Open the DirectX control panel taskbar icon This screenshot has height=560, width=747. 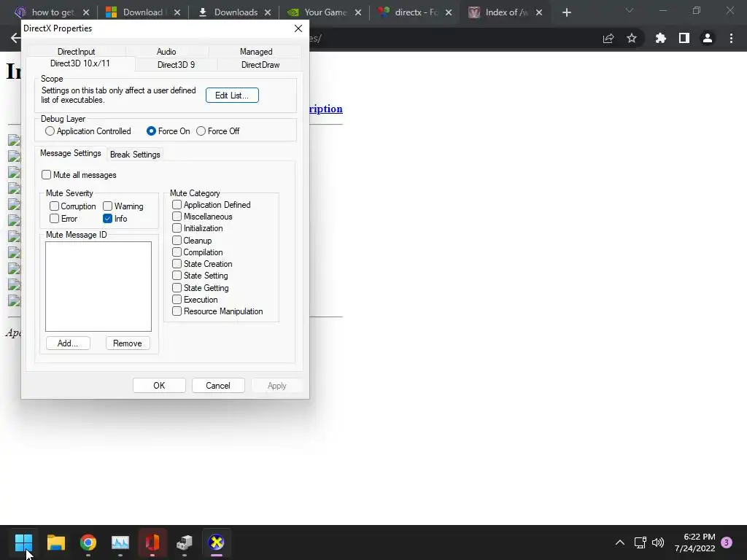coord(216,542)
